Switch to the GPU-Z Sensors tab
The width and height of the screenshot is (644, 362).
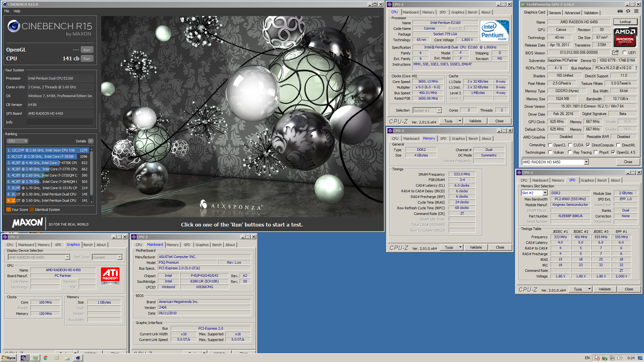click(x=555, y=13)
